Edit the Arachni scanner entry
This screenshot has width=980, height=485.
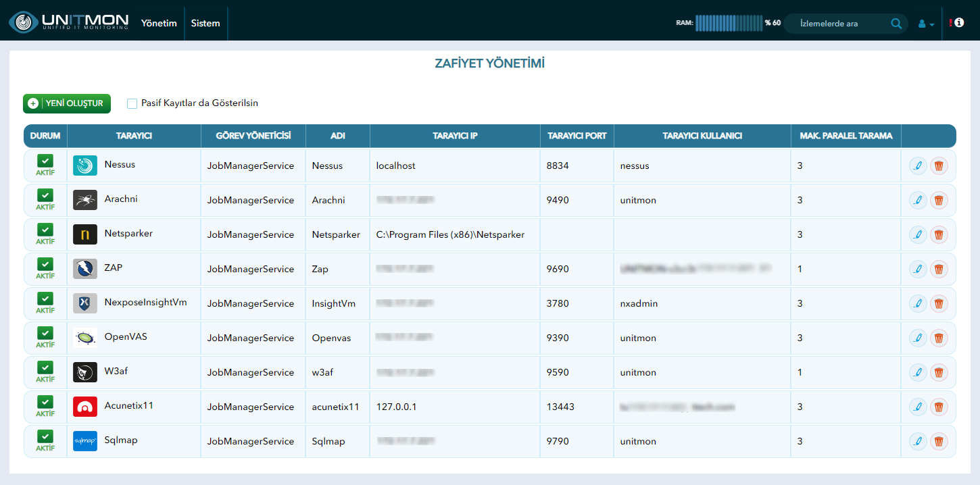tap(917, 200)
